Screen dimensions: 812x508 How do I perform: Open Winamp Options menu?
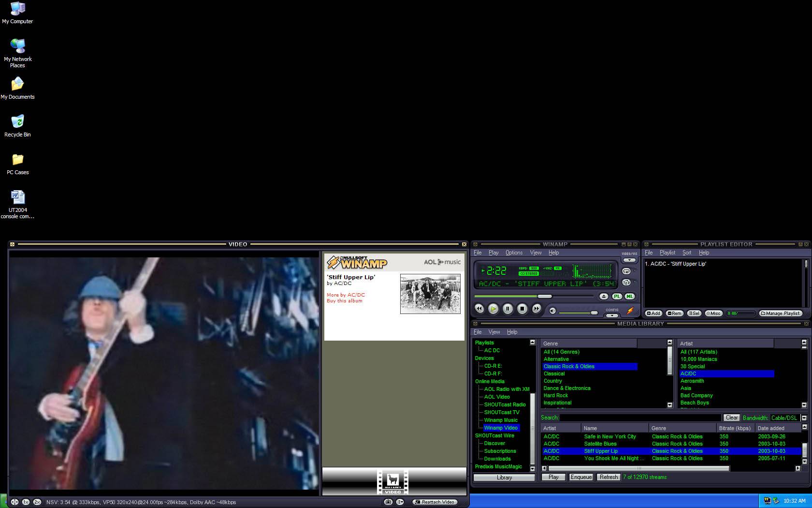click(x=514, y=253)
